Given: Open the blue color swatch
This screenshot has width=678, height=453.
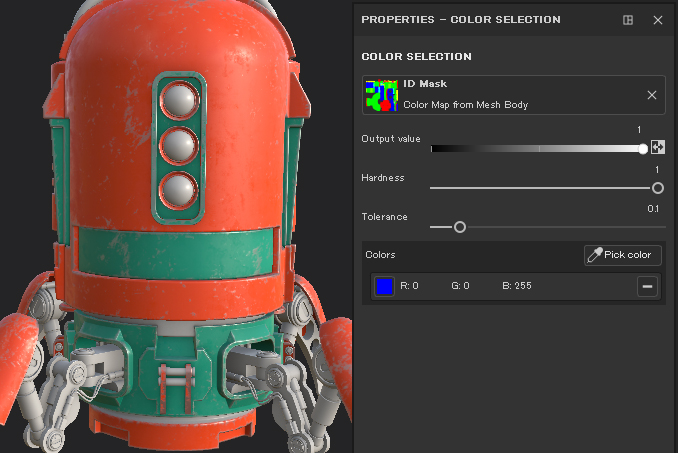Looking at the screenshot, I should point(384,287).
